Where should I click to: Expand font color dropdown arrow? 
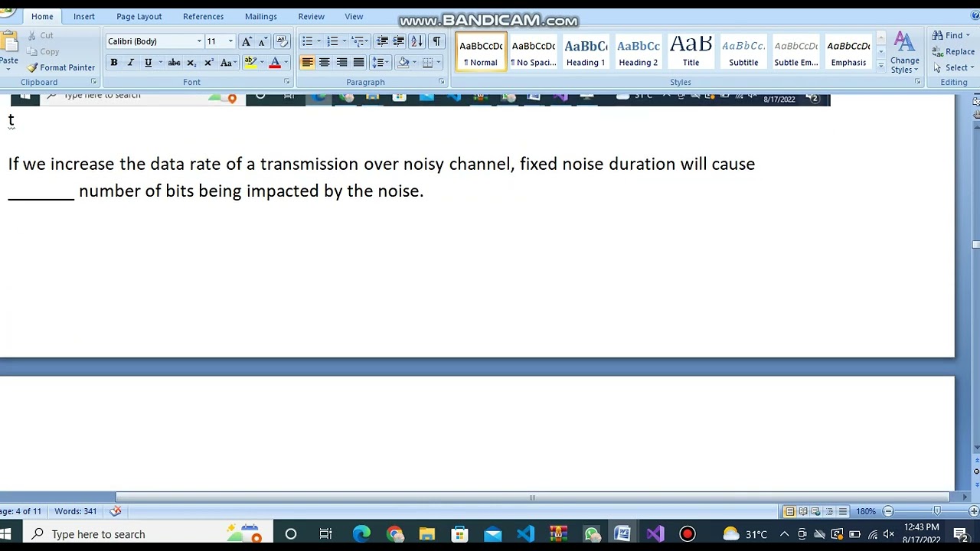tap(286, 63)
